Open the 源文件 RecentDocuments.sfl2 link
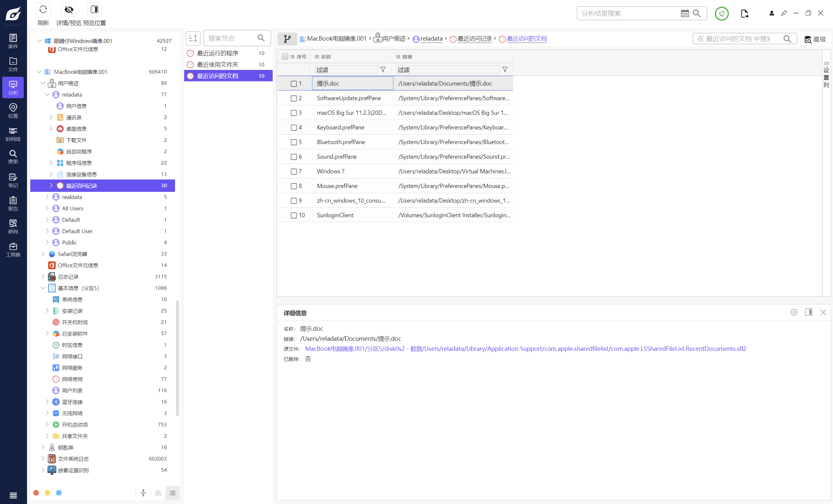The width and height of the screenshot is (833, 504). (526, 349)
